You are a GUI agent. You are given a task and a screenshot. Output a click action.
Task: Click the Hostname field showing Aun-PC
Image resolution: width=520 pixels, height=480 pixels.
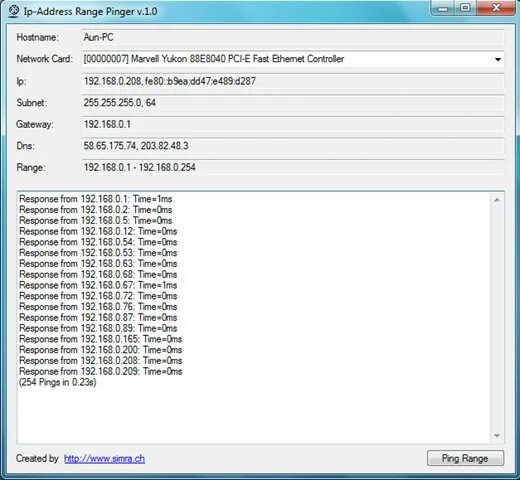coord(293,37)
